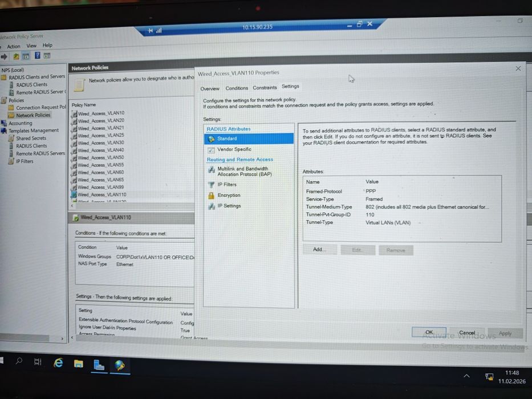Open Server Manager from the taskbar
The height and width of the screenshot is (399, 532).
click(x=99, y=365)
